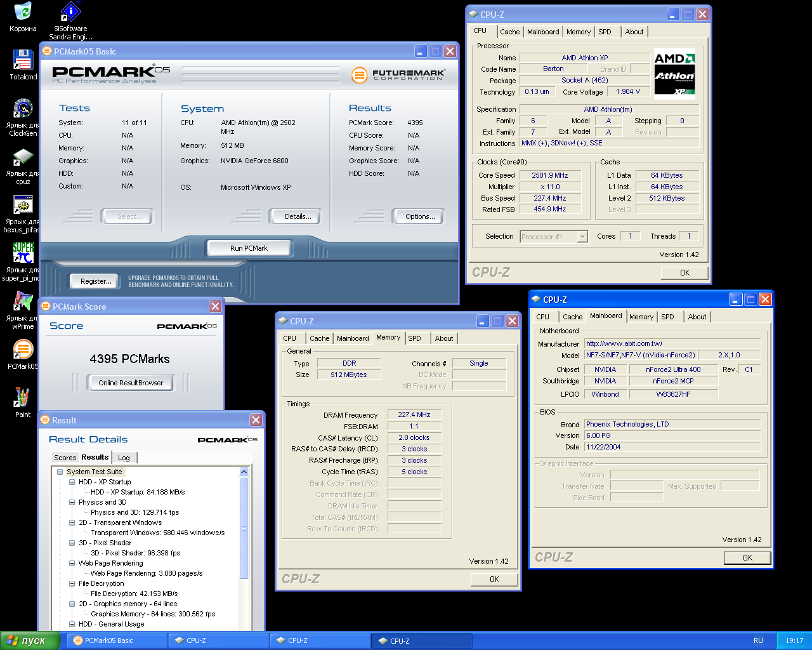Click manufacturer URL www.abit.com.tw field
The image size is (812, 650).
tap(672, 343)
